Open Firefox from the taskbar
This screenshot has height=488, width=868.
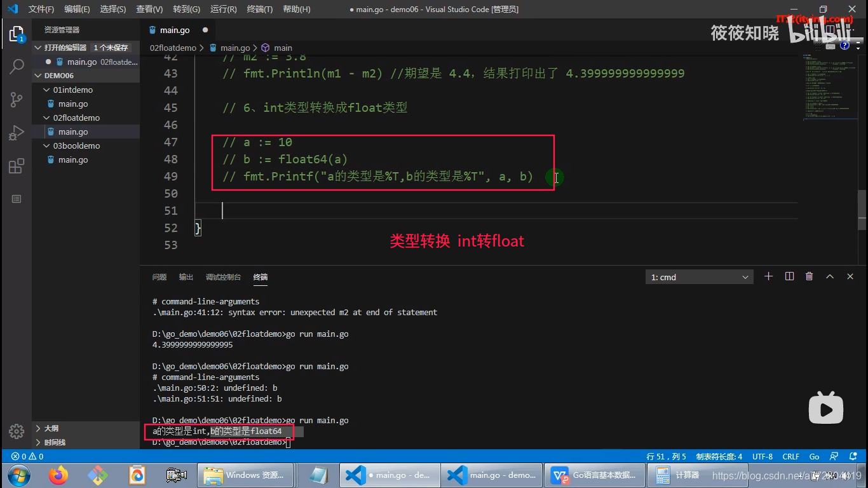point(58,475)
